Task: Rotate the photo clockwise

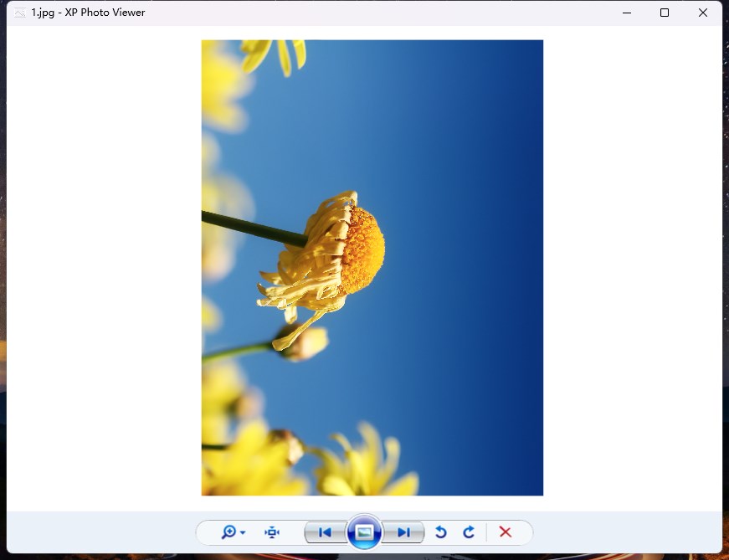Action: [x=469, y=532]
